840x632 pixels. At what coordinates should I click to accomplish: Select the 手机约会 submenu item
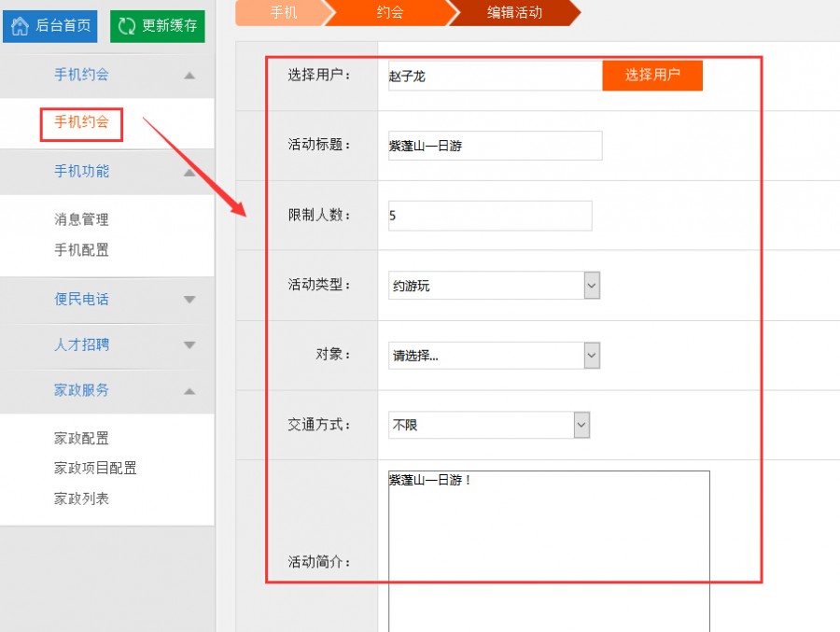pos(81,122)
